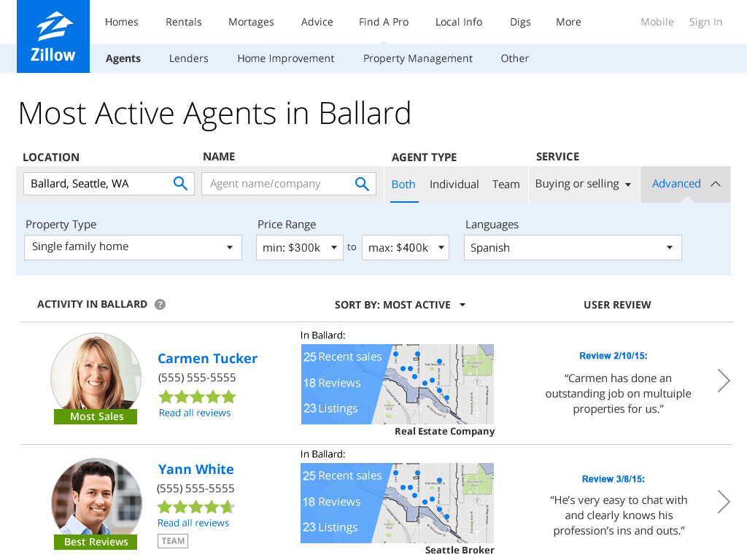Select Individual agent type
Screen dimensions: 747x560
(x=454, y=184)
